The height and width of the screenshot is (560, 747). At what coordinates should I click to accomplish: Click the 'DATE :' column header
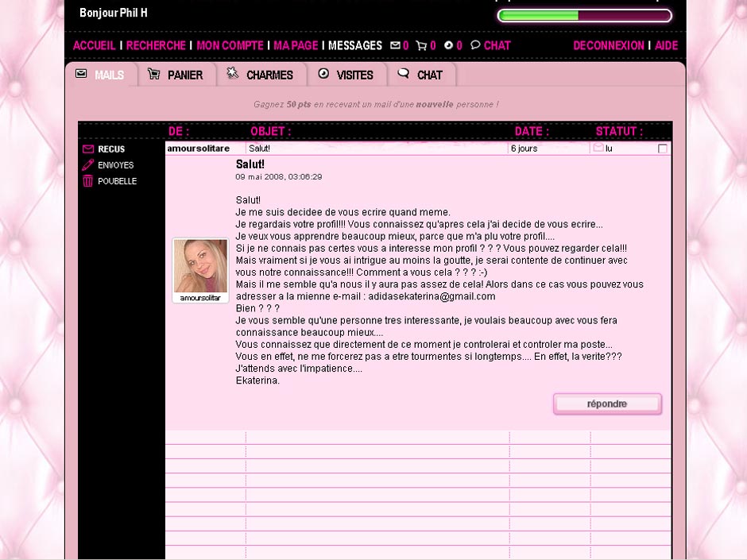[x=532, y=131]
